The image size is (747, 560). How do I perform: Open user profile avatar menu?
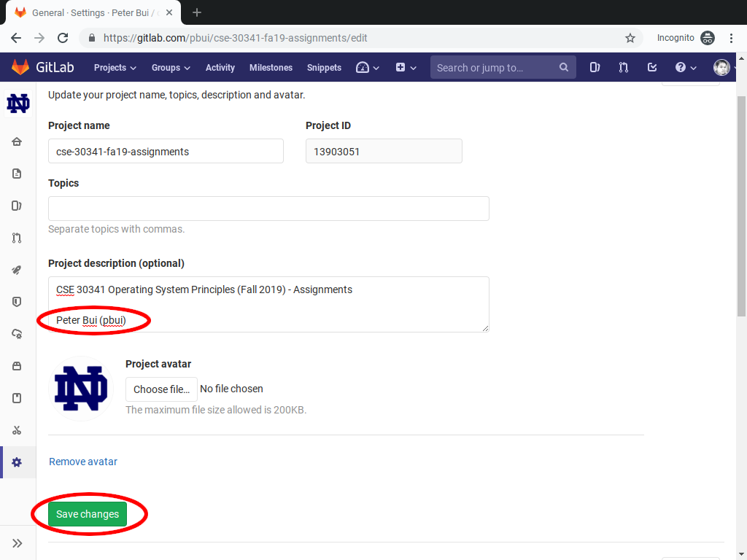point(721,67)
